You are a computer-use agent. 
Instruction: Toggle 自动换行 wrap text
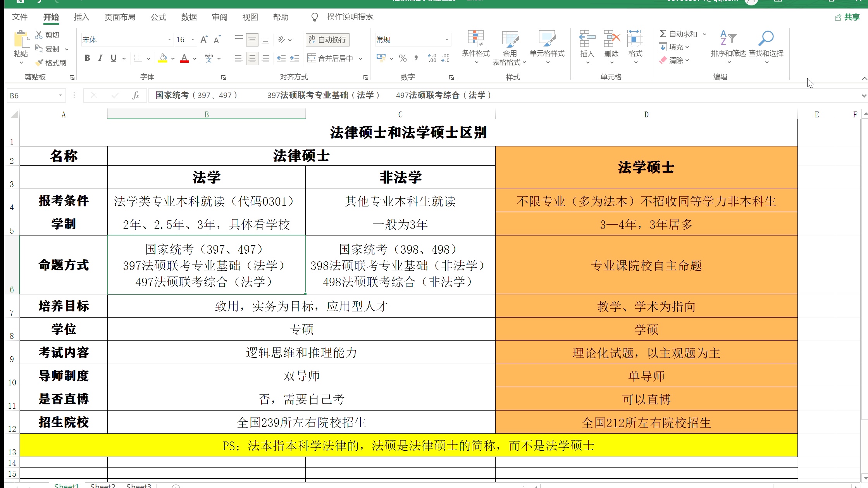coord(327,40)
